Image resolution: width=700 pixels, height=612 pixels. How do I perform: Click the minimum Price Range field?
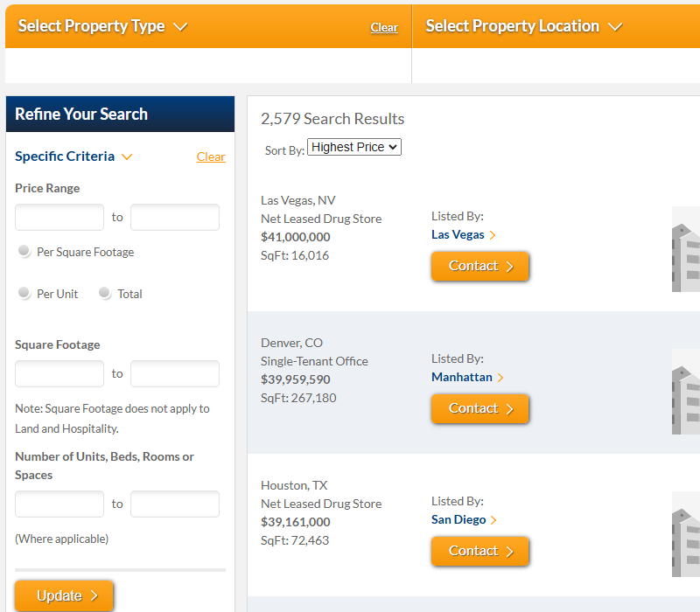[59, 217]
